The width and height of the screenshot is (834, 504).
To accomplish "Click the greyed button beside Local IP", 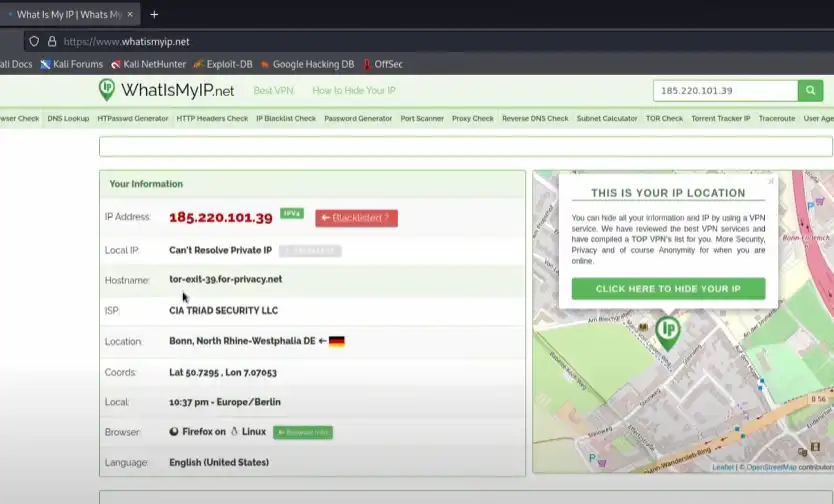I will (310, 251).
